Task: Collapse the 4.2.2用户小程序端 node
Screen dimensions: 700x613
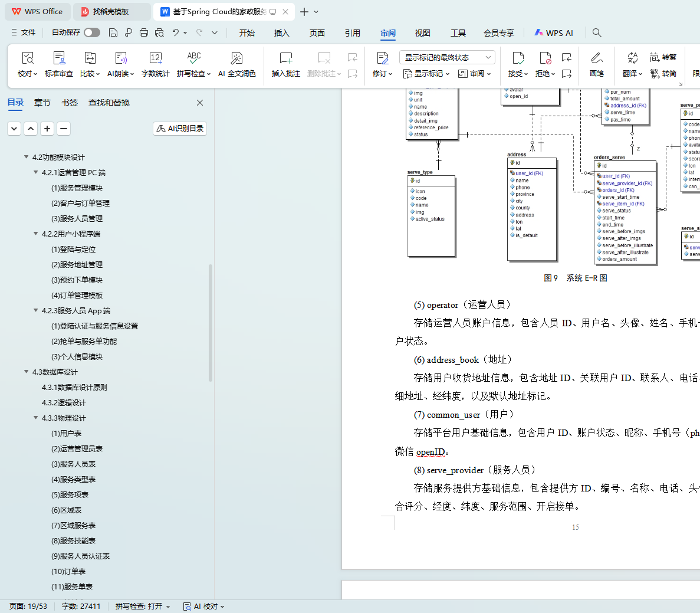Action: coord(36,234)
